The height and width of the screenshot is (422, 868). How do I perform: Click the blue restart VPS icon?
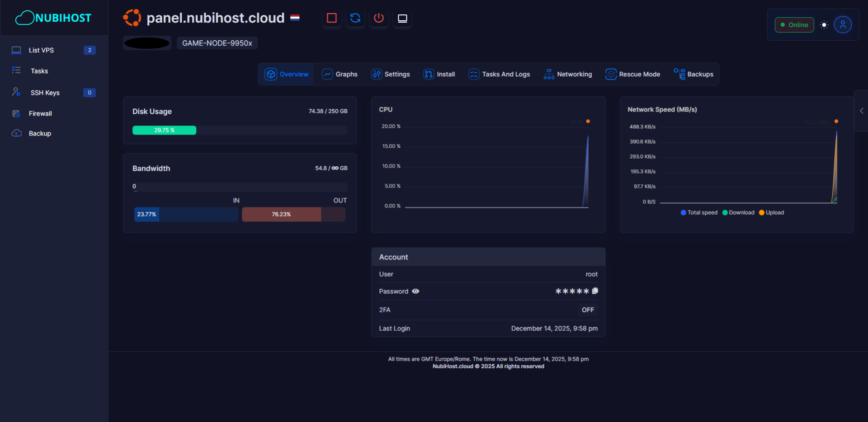point(355,18)
